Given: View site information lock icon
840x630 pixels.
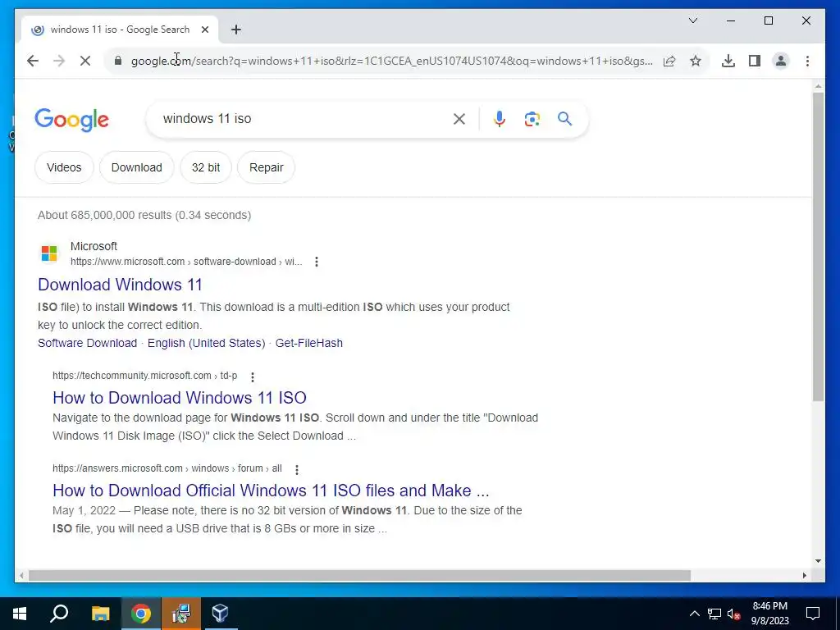Looking at the screenshot, I should [x=118, y=61].
